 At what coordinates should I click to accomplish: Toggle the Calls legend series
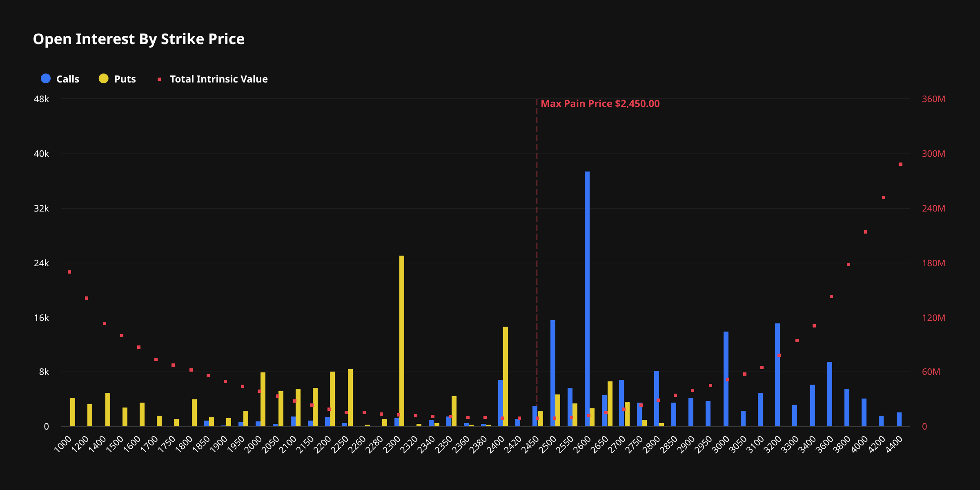click(60, 79)
